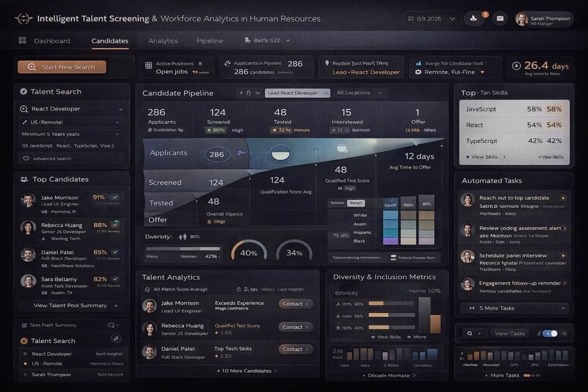Click the purple swatch in diversity chart
The image size is (588, 392).
pos(391,240)
